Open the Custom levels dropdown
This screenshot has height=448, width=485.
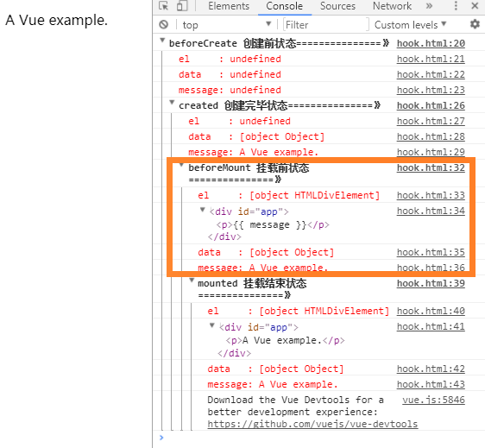410,24
